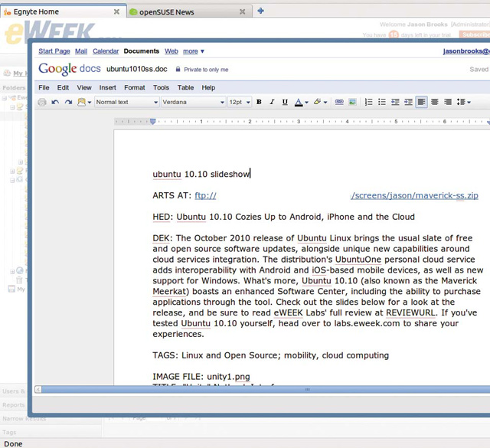This screenshot has width=490, height=448.
Task: Open the Table menu
Action: (185, 87)
